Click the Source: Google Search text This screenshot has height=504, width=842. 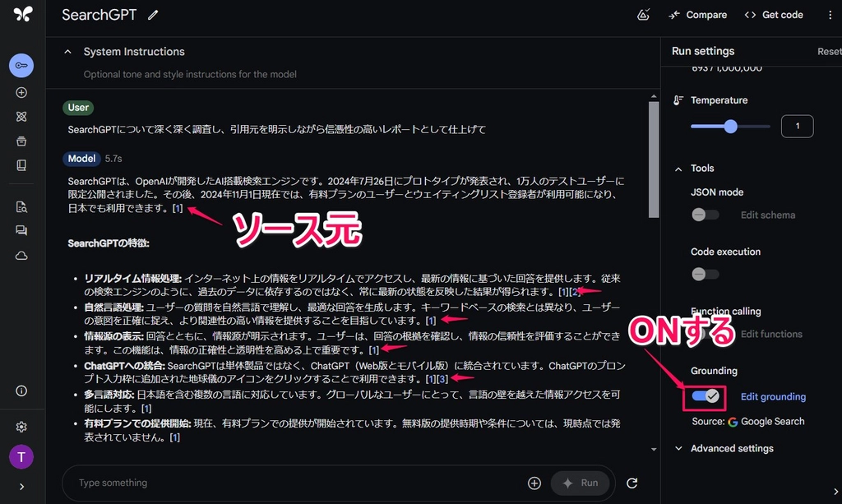[x=748, y=421]
